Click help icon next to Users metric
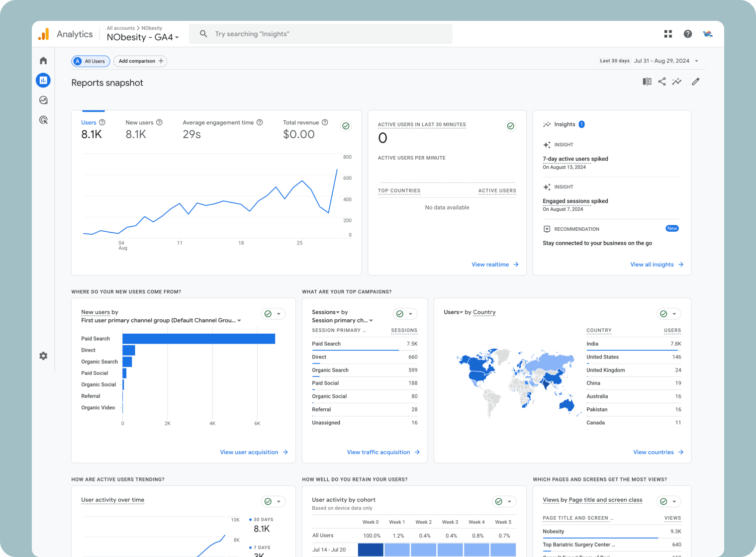The height and width of the screenshot is (557, 756). pos(102,122)
